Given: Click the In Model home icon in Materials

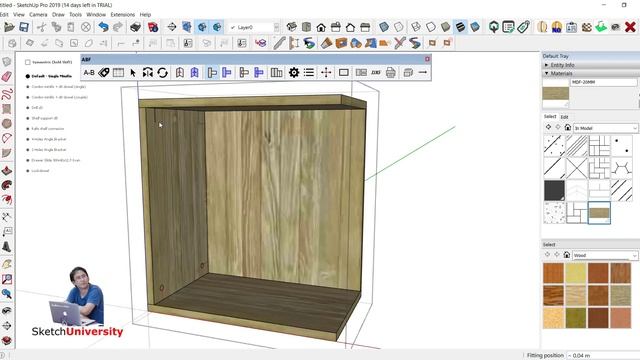Looking at the screenshot, I should tap(567, 128).
